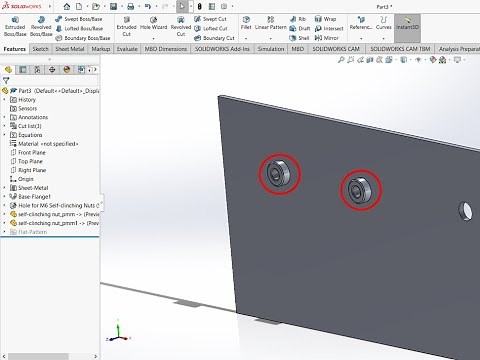Expand the Sheet-Metal feature node
Screen dimensions: 480x360
click(4, 188)
